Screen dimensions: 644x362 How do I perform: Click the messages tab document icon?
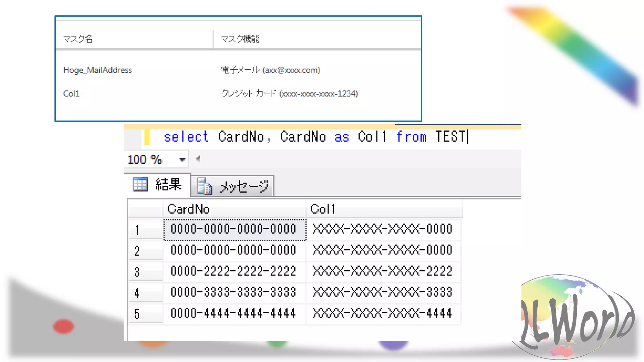[204, 186]
